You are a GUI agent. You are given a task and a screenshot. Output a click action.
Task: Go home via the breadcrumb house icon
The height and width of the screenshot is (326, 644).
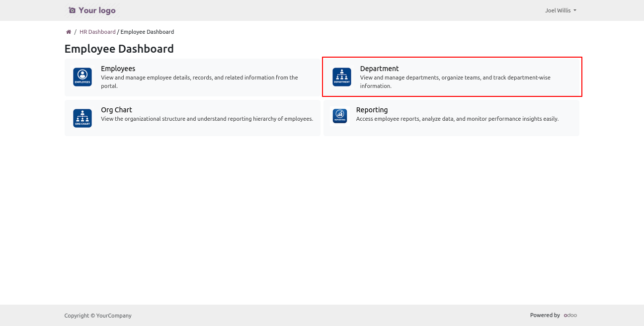[69, 32]
